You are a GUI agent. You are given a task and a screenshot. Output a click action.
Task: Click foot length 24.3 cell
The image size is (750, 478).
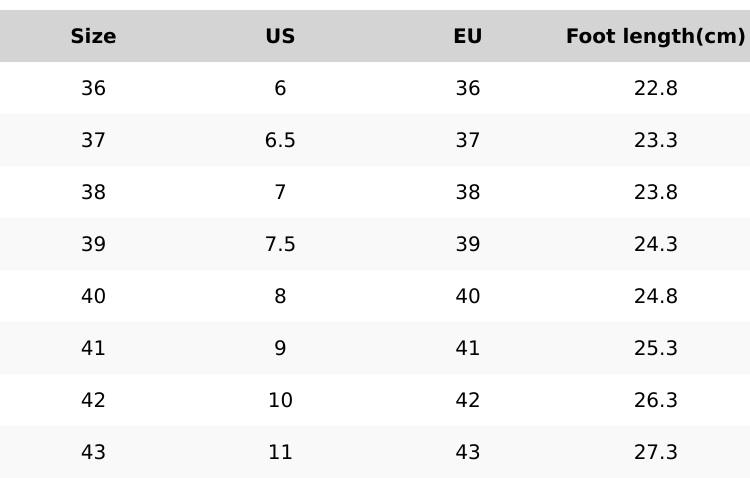click(655, 245)
